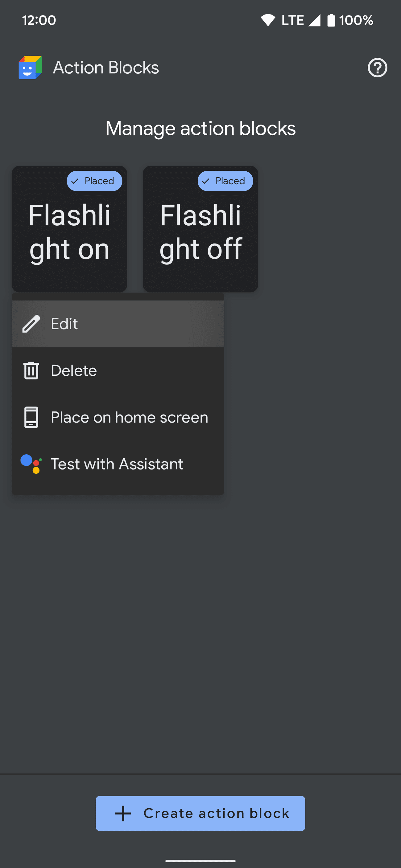401x868 pixels.
Task: Choose Test with Assistant menu entry
Action: coord(117,464)
